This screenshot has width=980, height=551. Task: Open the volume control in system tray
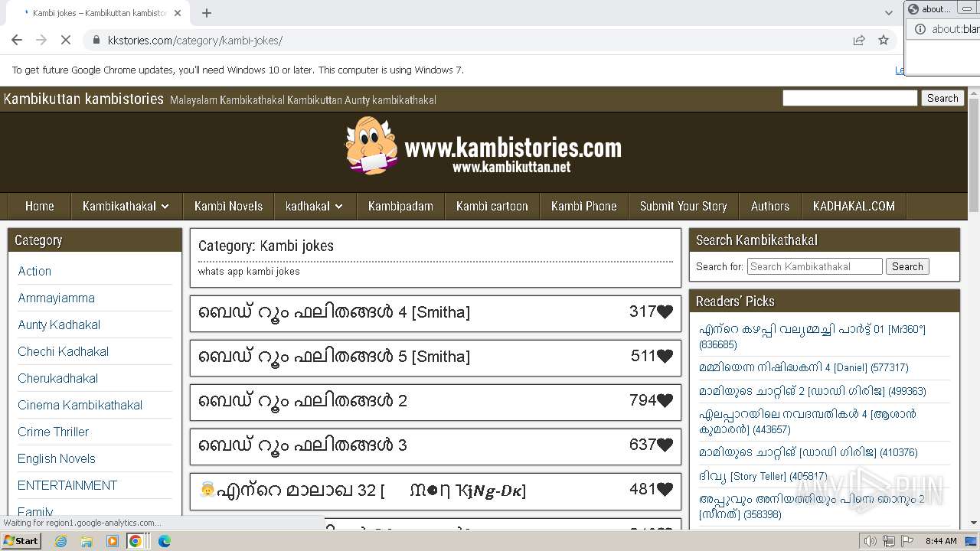(870, 541)
